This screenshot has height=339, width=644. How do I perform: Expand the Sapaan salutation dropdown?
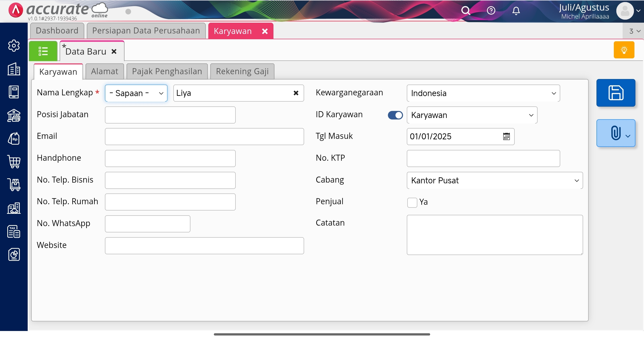(x=136, y=93)
